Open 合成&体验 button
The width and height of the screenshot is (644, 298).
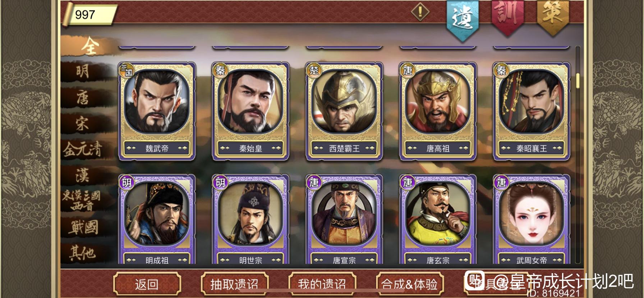point(410,284)
